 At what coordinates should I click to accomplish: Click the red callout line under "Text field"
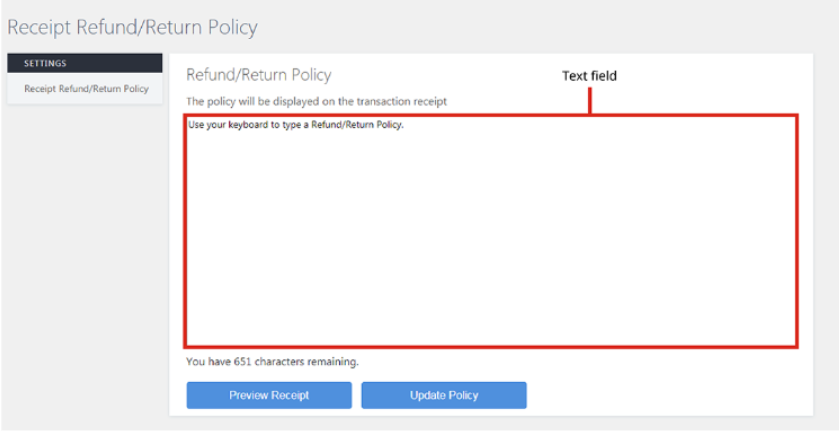(590, 100)
